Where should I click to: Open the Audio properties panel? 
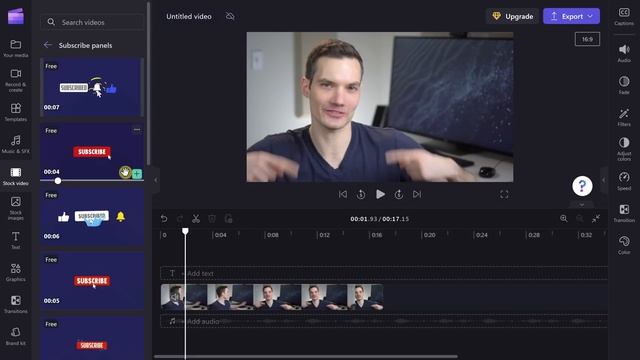pyautogui.click(x=624, y=53)
